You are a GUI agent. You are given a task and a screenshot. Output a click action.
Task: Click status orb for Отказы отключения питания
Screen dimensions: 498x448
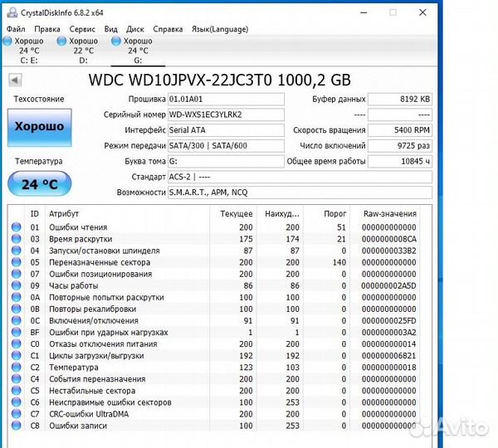(x=17, y=343)
